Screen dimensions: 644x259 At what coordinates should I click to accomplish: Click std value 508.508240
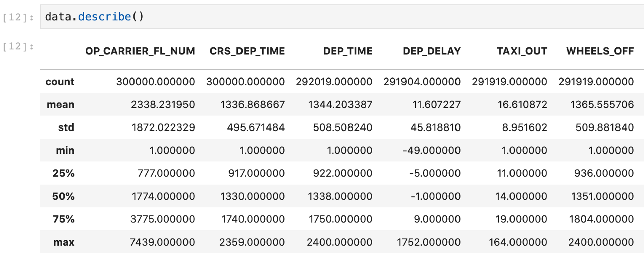coord(342,127)
